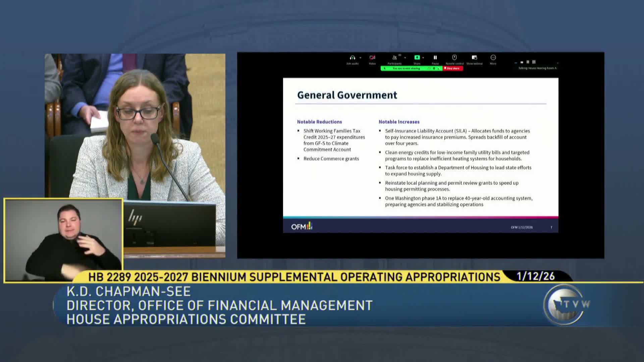The image size is (644, 362).
Task: Open the More options icon
Action: 493,58
